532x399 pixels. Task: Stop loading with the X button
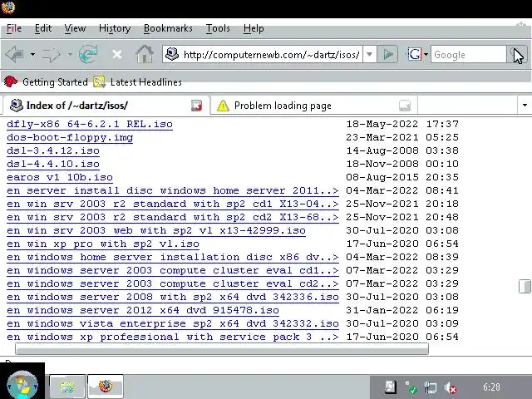116,54
